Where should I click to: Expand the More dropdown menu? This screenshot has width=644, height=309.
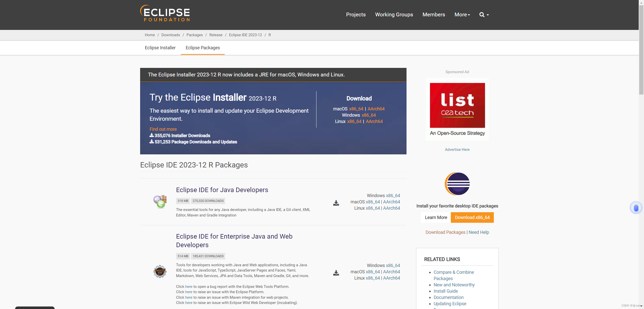click(462, 15)
